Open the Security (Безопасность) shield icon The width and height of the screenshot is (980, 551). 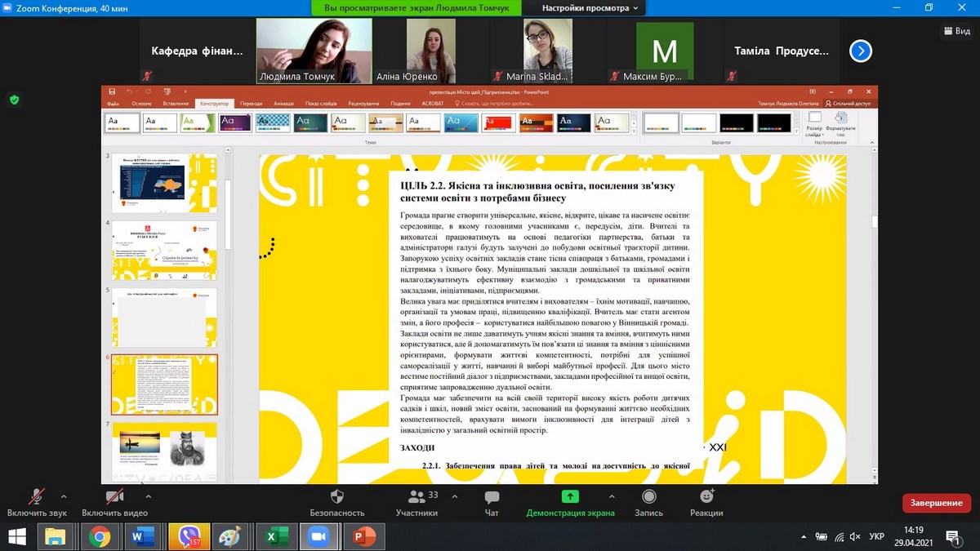tap(336, 496)
